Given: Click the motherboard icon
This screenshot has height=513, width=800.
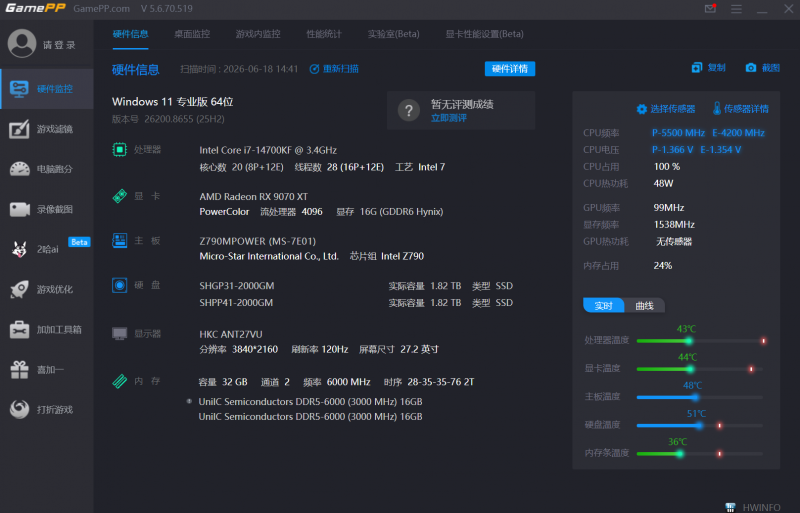Looking at the screenshot, I should point(119,240).
